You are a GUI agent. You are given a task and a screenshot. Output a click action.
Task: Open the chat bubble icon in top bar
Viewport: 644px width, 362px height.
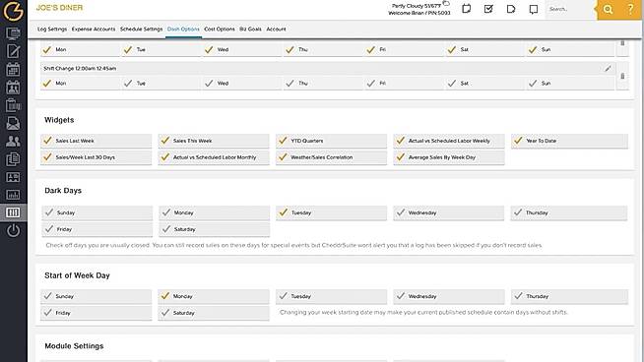point(533,9)
